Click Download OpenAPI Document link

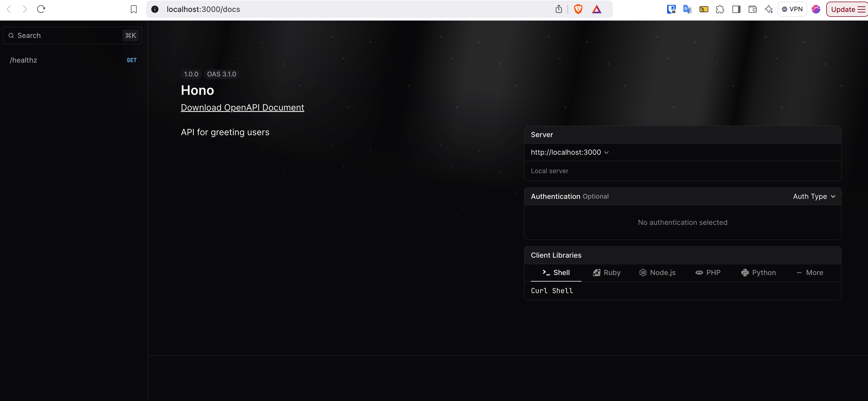coord(242,108)
